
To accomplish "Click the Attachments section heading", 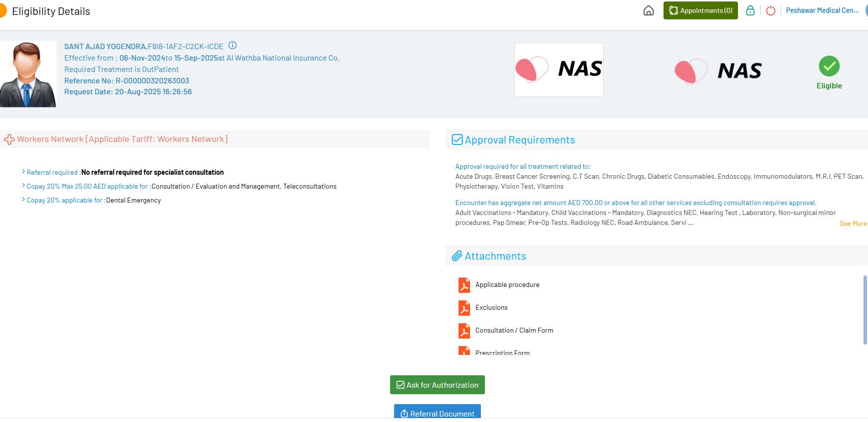I will pos(495,256).
